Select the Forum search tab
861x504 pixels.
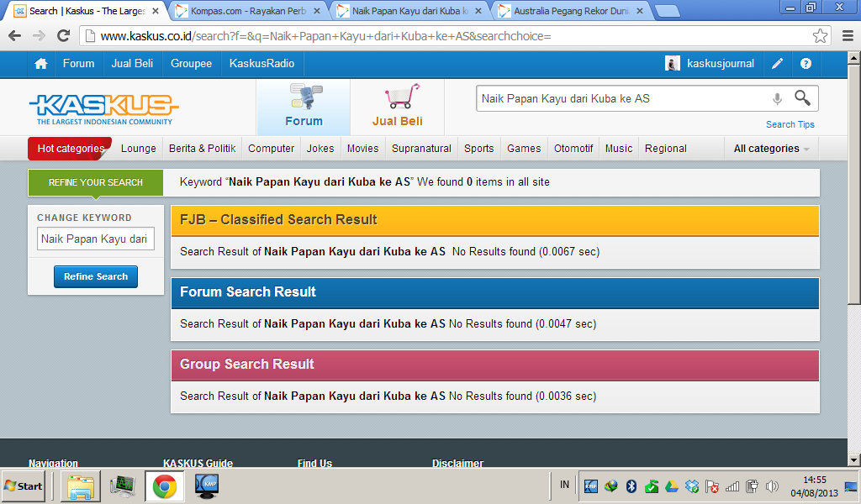304,107
